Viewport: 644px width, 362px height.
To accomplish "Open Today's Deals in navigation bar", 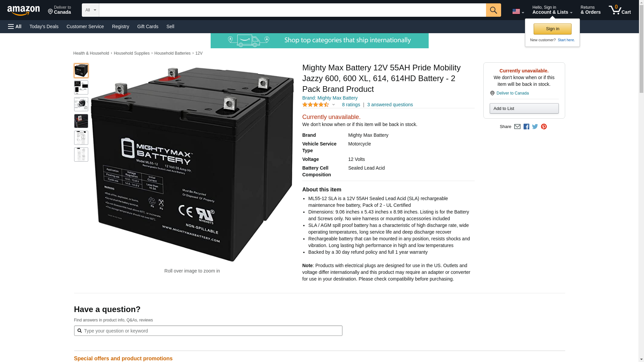I will click(x=44, y=26).
